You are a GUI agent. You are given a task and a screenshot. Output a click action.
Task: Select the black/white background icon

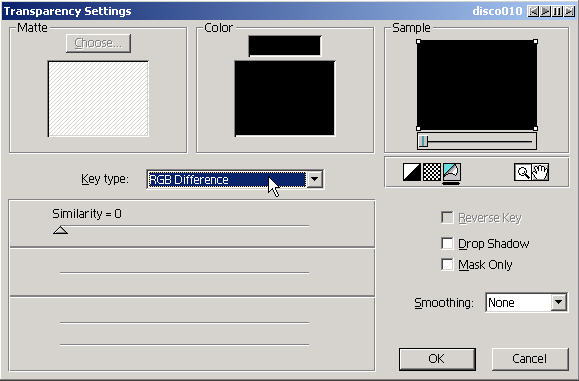(412, 172)
